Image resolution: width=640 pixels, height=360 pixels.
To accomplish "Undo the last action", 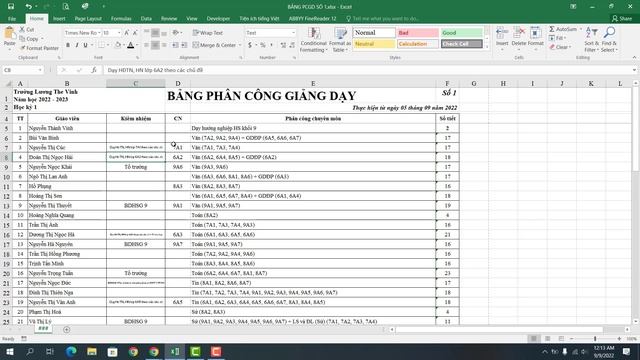I will (x=28, y=6).
